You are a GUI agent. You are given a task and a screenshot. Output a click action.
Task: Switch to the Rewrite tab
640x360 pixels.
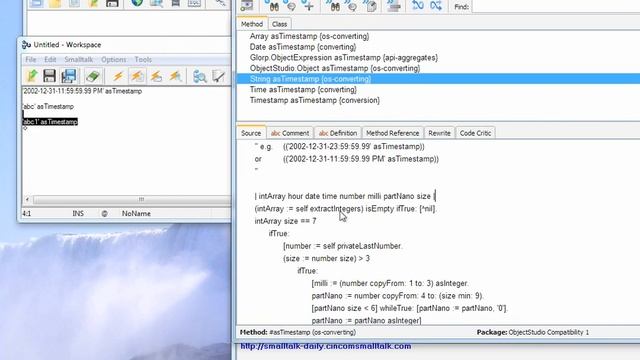[x=440, y=133]
